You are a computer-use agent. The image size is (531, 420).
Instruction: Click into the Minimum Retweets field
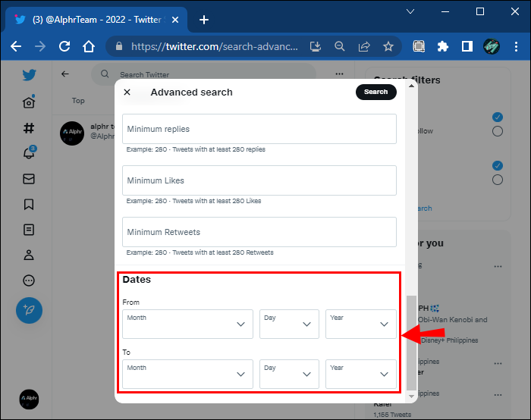point(259,232)
